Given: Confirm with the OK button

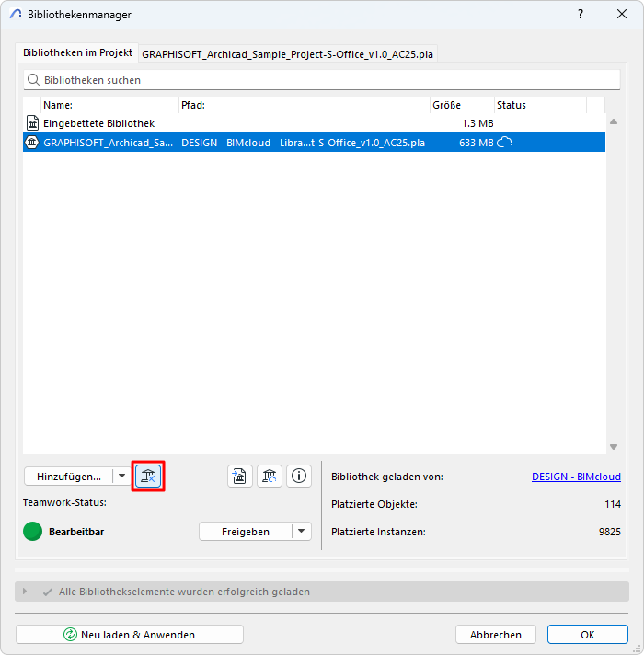Looking at the screenshot, I should click(x=588, y=635).
